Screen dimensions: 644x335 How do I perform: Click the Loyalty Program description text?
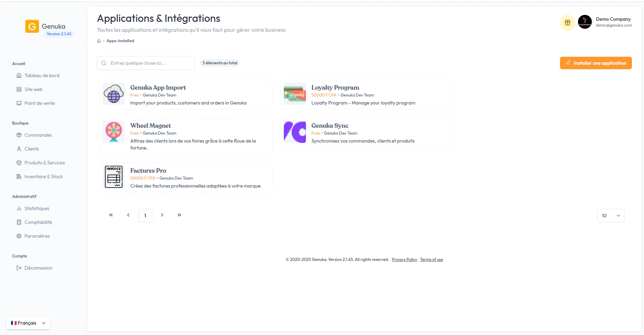click(x=363, y=103)
